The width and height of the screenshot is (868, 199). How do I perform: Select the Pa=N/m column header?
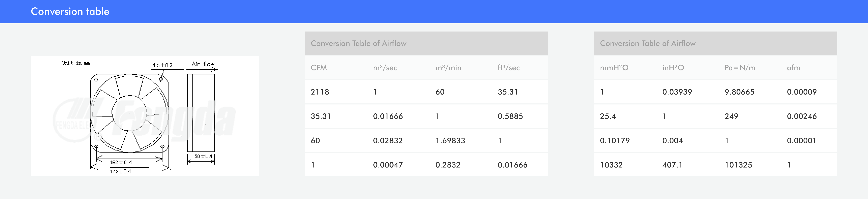click(740, 67)
